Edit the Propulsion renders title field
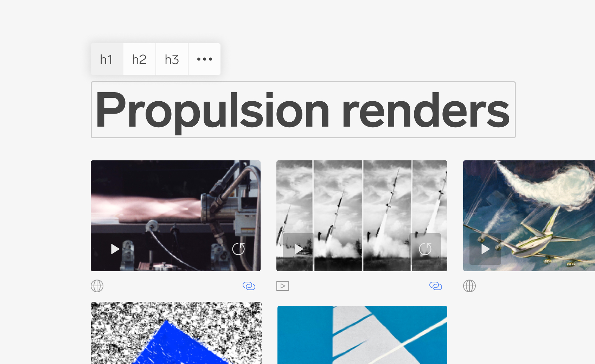Screen dimensions: 595x364 (x=303, y=110)
